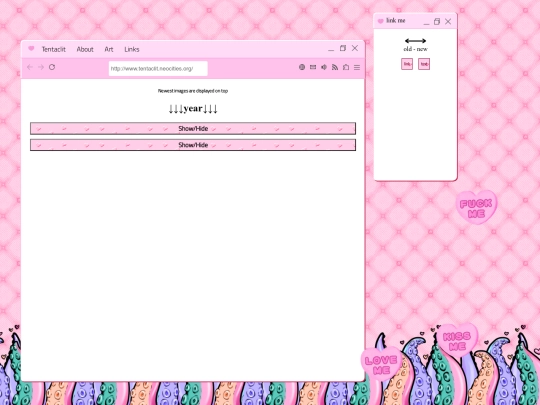This screenshot has width=540, height=405.
Task: Open the hamburger menu icon
Action: (x=357, y=67)
